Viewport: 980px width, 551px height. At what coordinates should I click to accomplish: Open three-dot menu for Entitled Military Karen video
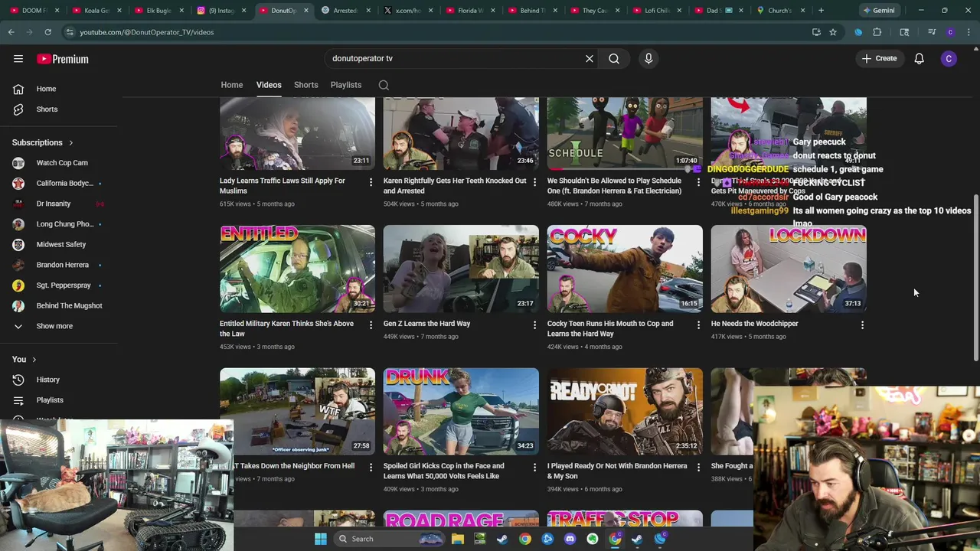(x=371, y=324)
